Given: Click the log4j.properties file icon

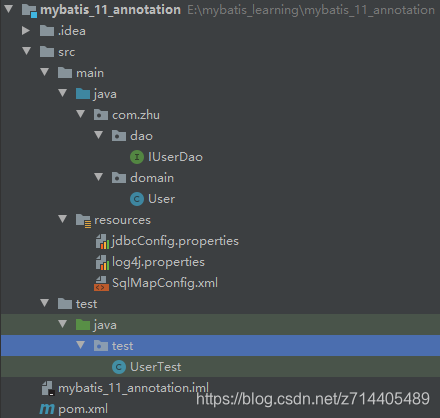Looking at the screenshot, I should 102,262.
